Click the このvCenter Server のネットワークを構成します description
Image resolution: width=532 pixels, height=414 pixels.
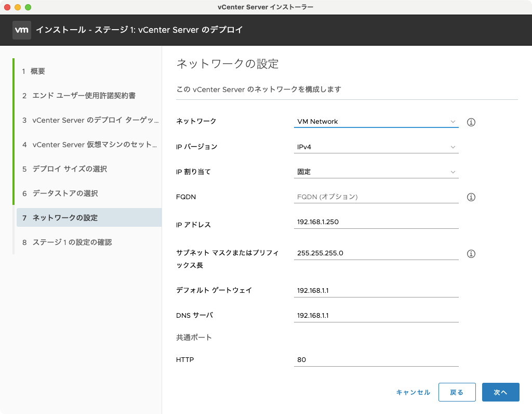259,89
